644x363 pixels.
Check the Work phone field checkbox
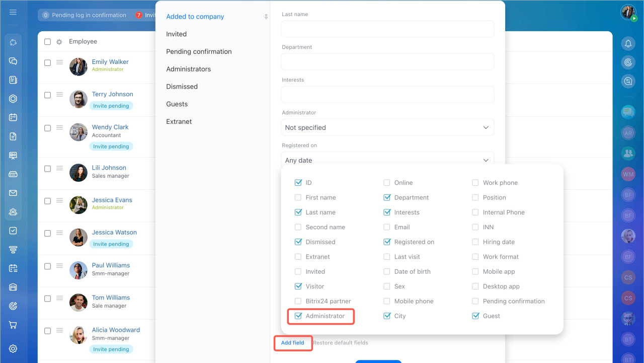click(475, 183)
